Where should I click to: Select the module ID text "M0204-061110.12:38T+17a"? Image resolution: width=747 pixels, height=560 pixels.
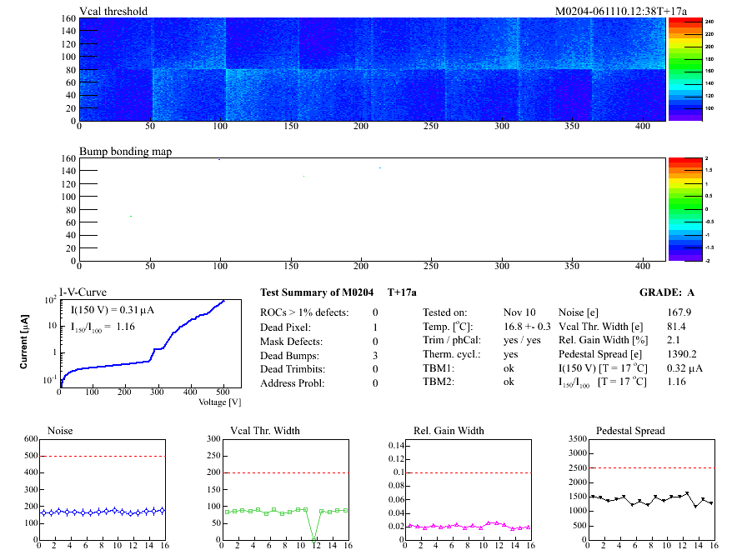tap(621, 11)
